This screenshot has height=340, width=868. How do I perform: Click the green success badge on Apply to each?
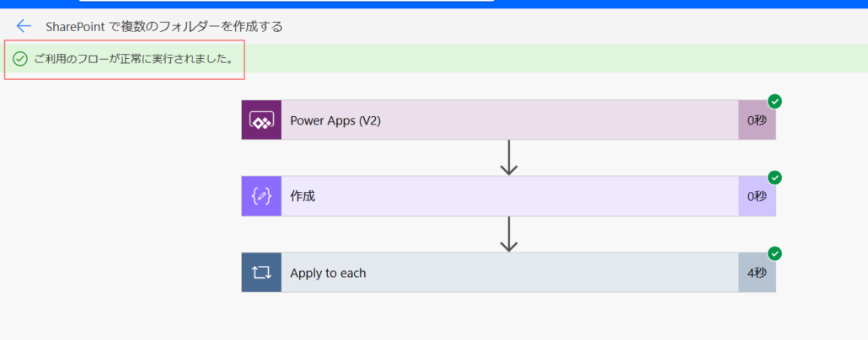click(774, 254)
